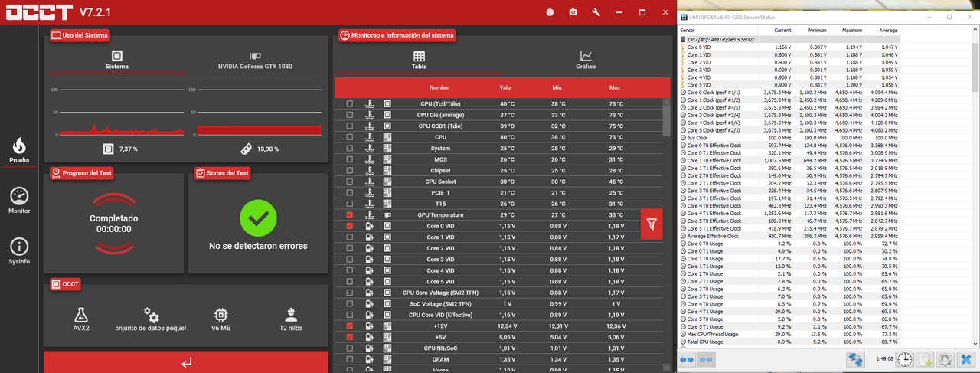Uncheck the Core 0 VID checkbox
The image size is (980, 373).
350,226
